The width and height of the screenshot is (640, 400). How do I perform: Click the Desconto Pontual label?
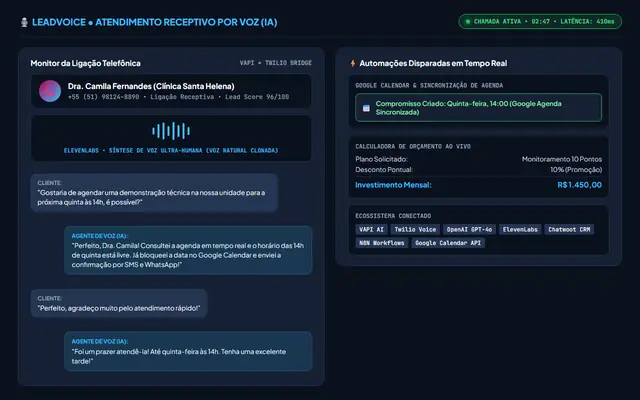[x=384, y=170]
